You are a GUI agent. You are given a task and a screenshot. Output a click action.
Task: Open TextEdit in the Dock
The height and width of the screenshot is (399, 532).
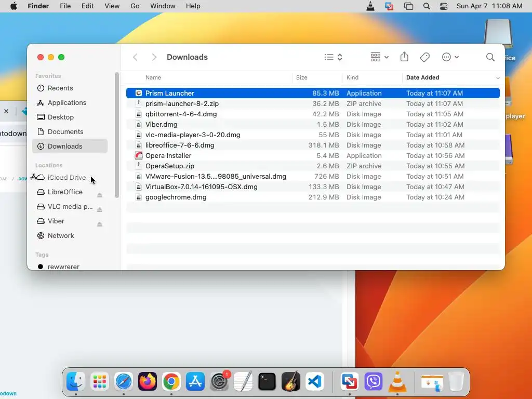coord(243,381)
